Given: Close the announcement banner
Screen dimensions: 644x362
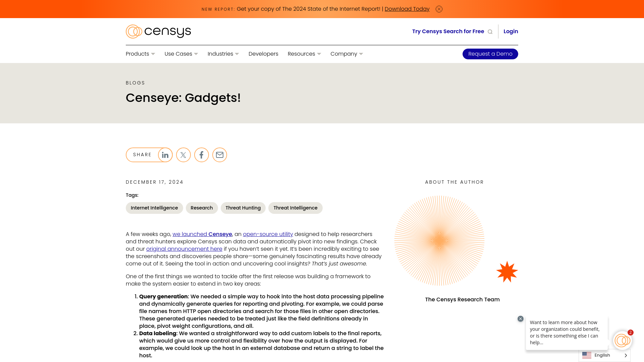Looking at the screenshot, I should (439, 9).
